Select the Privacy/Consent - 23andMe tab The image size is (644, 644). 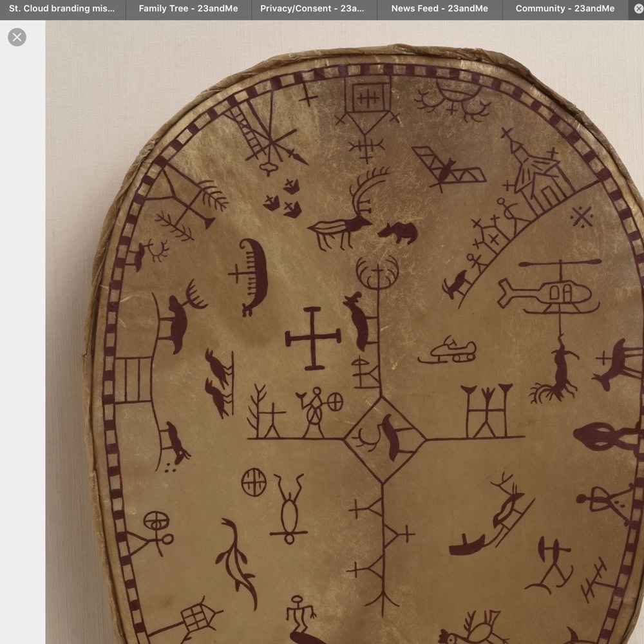[314, 8]
